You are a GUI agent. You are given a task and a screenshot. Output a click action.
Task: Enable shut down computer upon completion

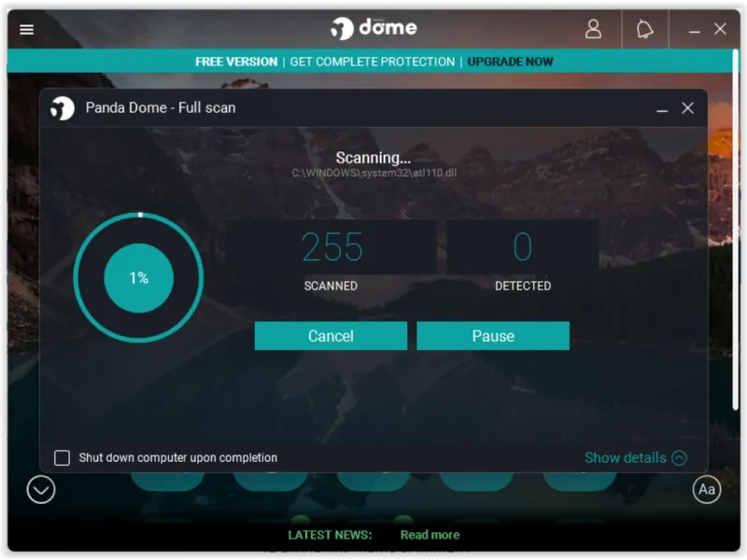pyautogui.click(x=62, y=457)
